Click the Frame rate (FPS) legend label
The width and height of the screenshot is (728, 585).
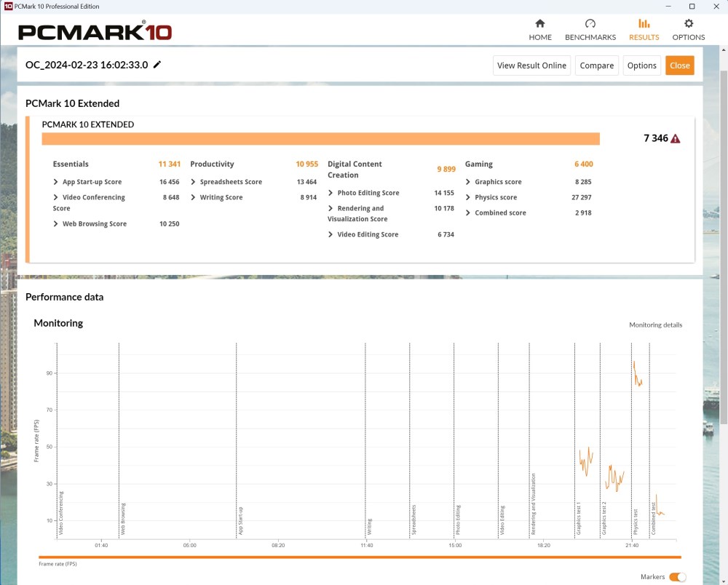tap(58, 564)
